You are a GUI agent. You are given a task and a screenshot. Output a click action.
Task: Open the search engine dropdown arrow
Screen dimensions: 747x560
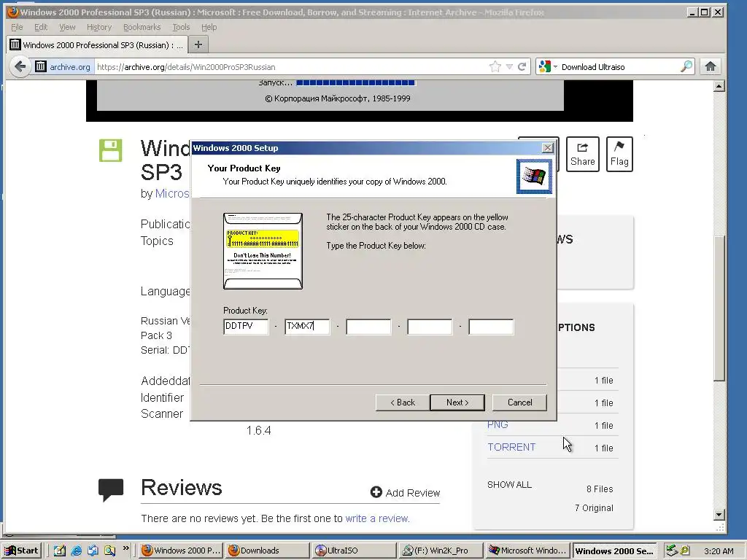(x=555, y=66)
